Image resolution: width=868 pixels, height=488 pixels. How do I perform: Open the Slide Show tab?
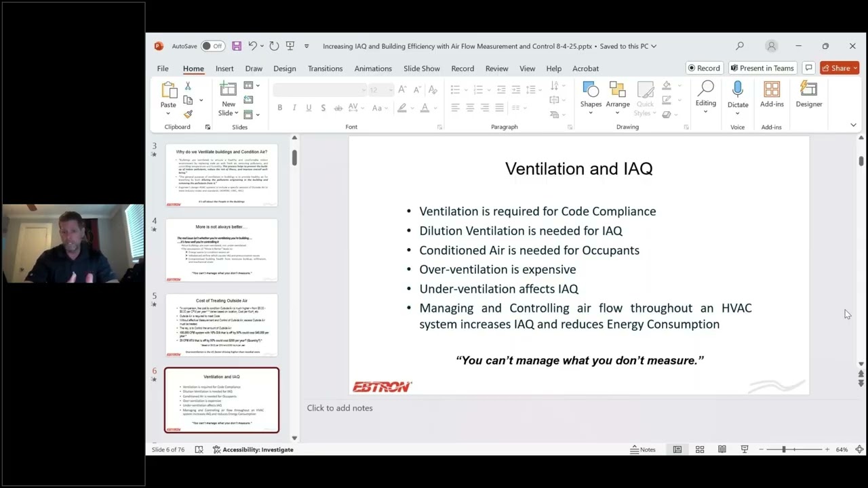click(x=422, y=68)
